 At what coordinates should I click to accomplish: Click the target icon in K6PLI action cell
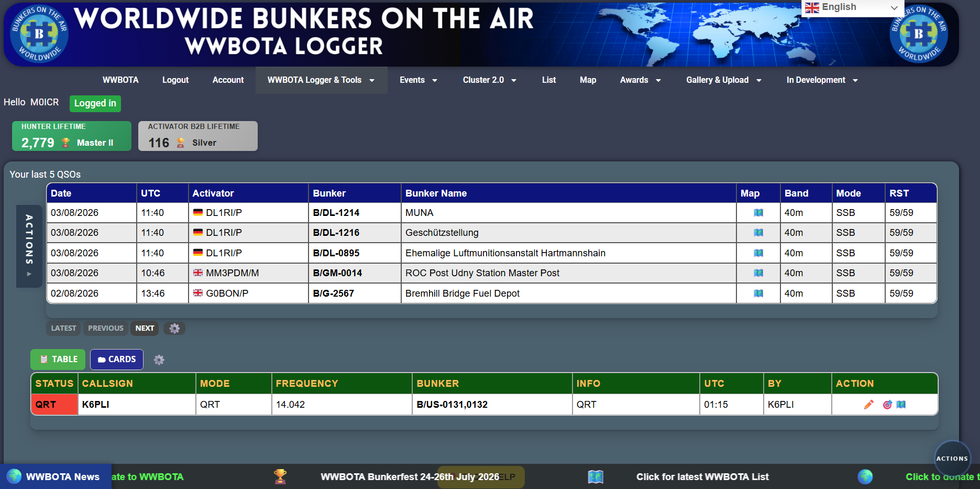coord(887,405)
